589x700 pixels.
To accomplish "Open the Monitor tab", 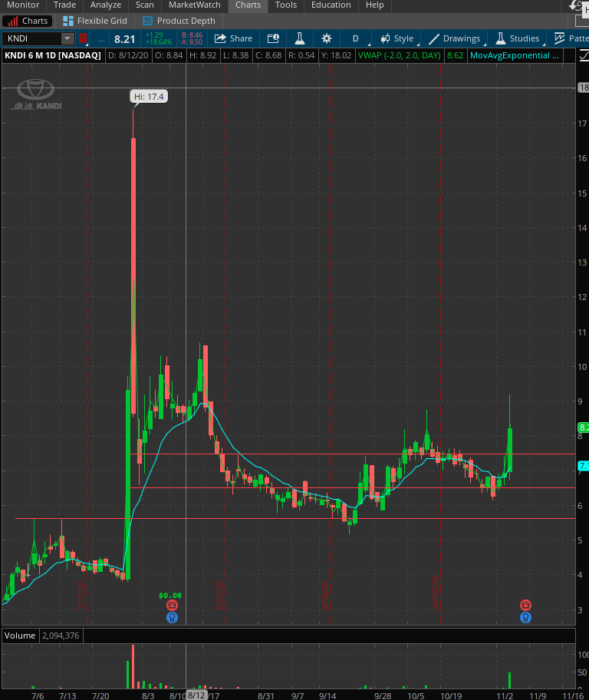I will [23, 5].
